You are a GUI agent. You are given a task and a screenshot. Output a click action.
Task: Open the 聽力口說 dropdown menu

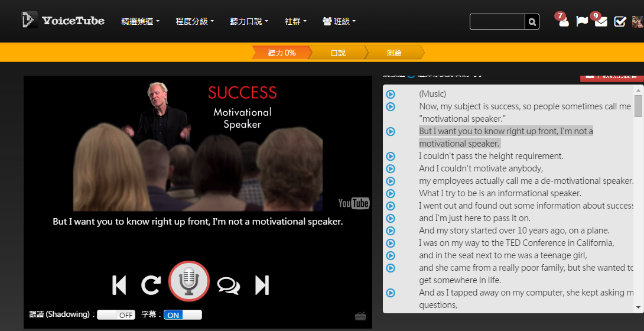249,21
